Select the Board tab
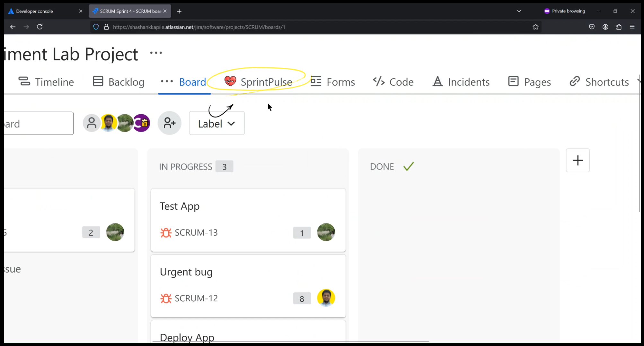This screenshot has height=346, width=644. pyautogui.click(x=192, y=82)
